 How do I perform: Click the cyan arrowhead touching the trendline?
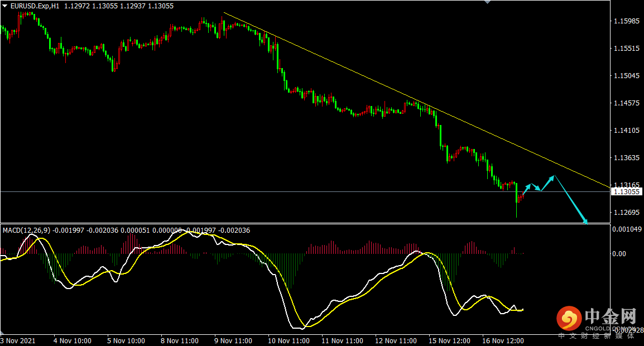coord(553,177)
